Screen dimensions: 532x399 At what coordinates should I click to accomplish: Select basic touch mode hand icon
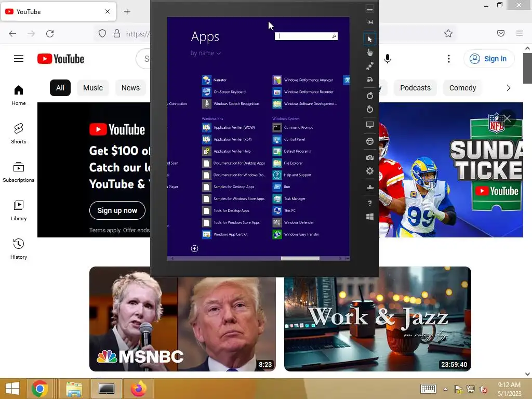pyautogui.click(x=370, y=52)
